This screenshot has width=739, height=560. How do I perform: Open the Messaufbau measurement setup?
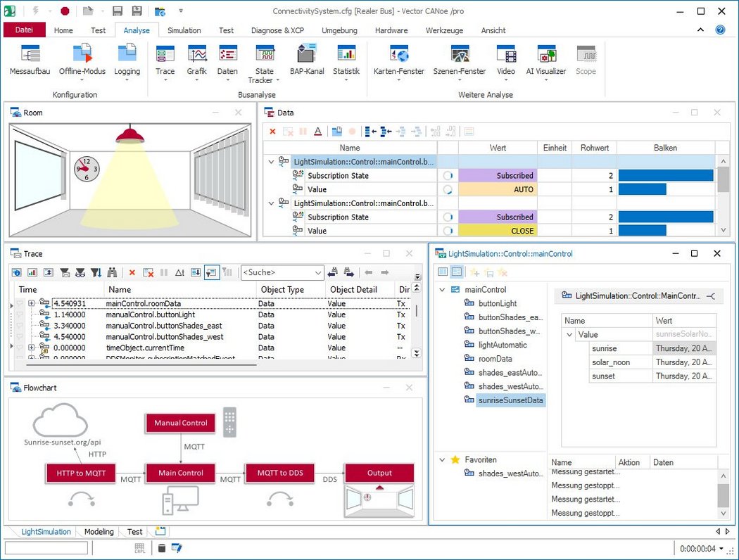(x=30, y=61)
